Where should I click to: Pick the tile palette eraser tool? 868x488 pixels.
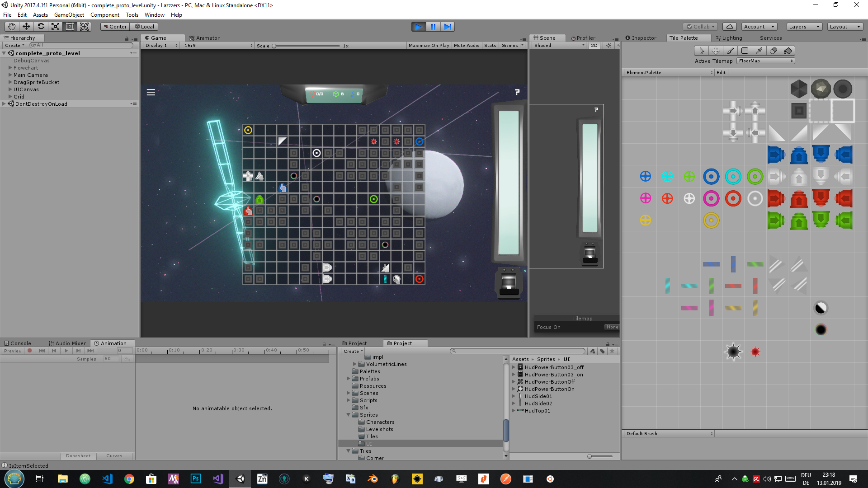(x=774, y=51)
